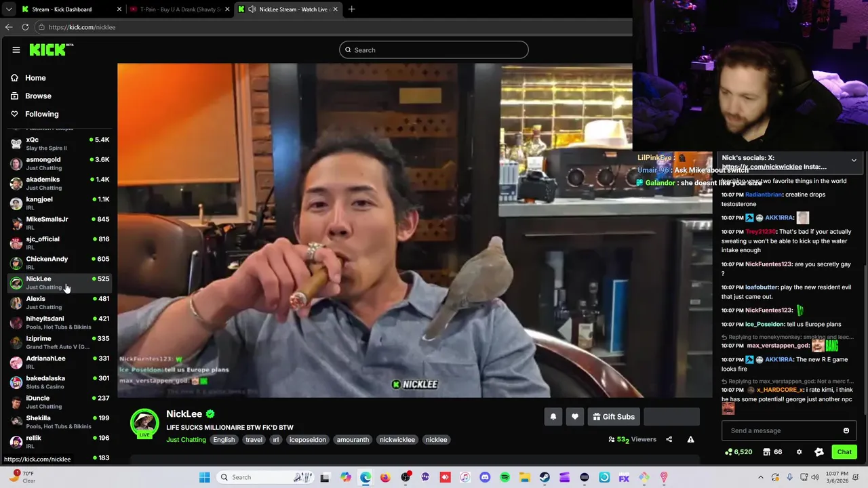Open AdrianahLee channel in sidebar
868x488 pixels.
60,362
